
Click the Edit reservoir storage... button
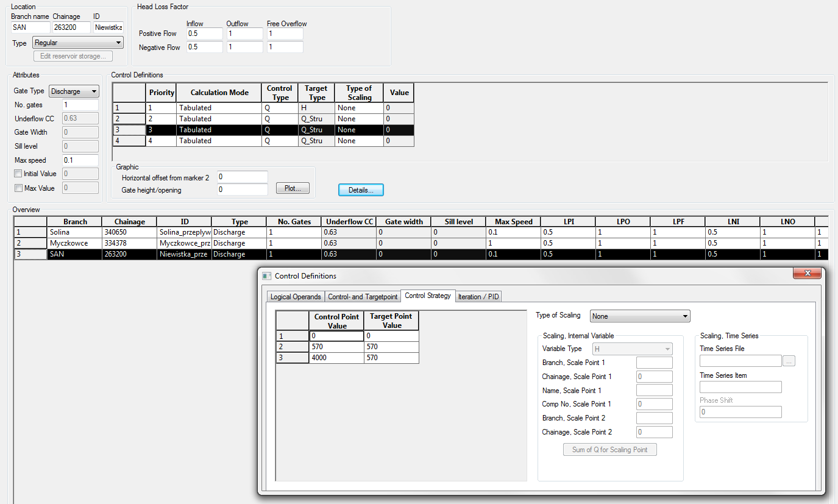click(x=73, y=56)
